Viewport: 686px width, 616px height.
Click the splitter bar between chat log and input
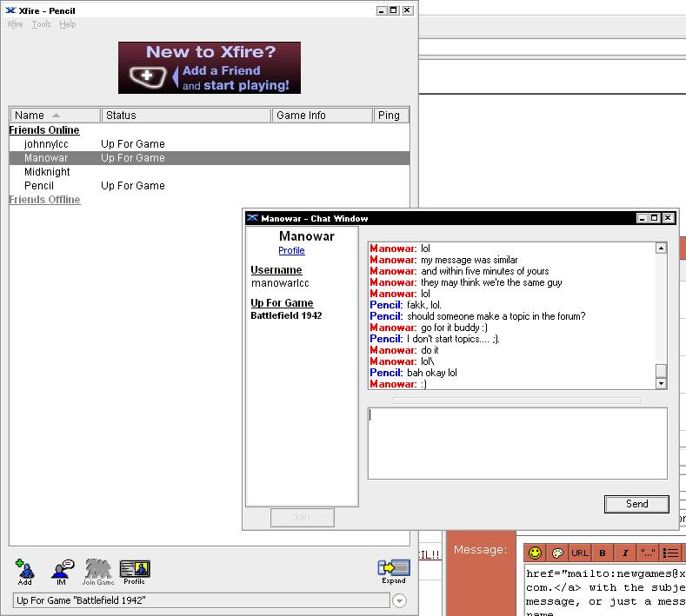pyautogui.click(x=517, y=400)
